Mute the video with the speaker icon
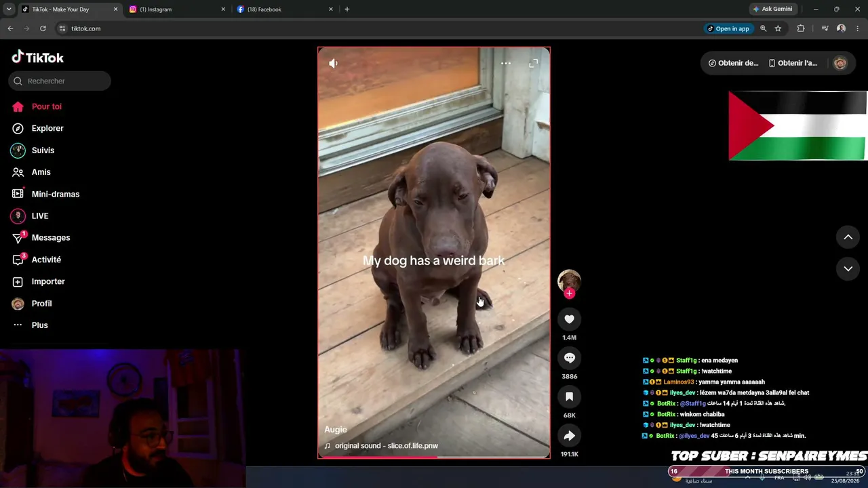The height and width of the screenshot is (488, 868). pyautogui.click(x=333, y=63)
